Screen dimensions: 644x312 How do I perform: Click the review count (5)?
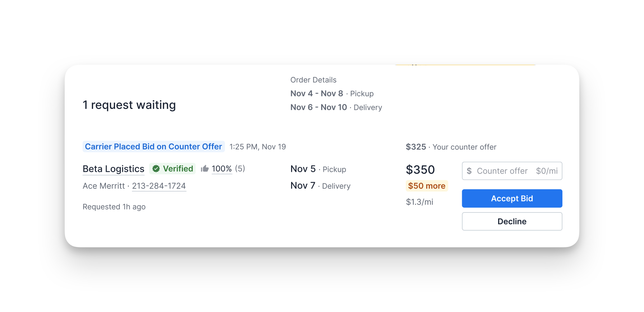pos(240,169)
